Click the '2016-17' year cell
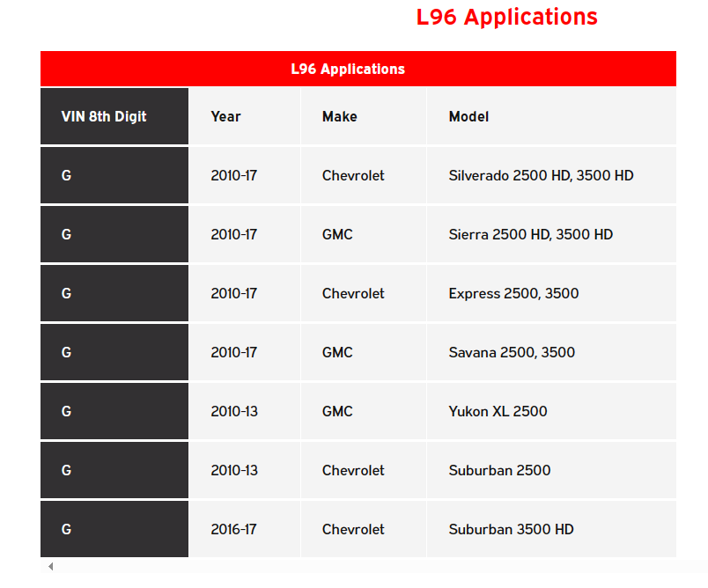This screenshot has width=708, height=588. tap(245, 529)
